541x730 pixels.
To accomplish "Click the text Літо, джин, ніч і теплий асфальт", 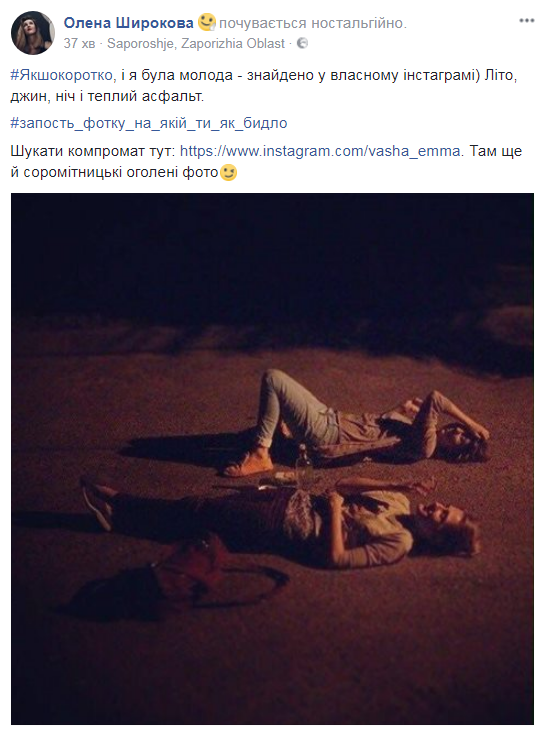I will click(264, 86).
